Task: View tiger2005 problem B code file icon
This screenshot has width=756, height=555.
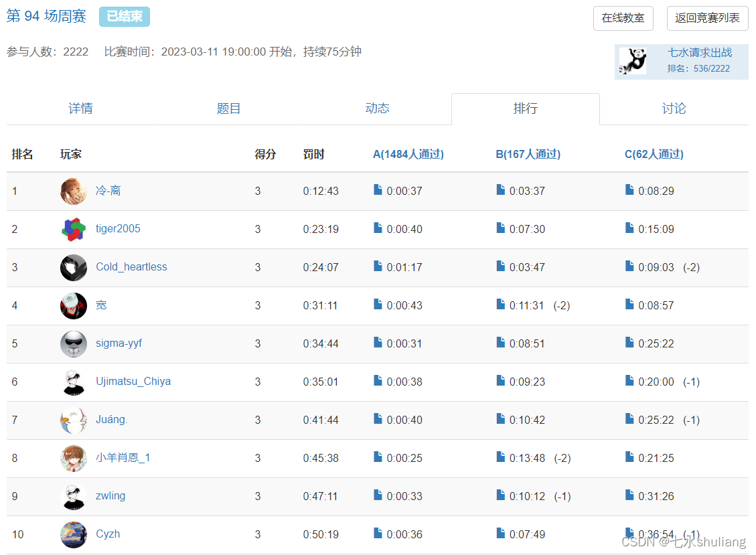Action: click(500, 228)
